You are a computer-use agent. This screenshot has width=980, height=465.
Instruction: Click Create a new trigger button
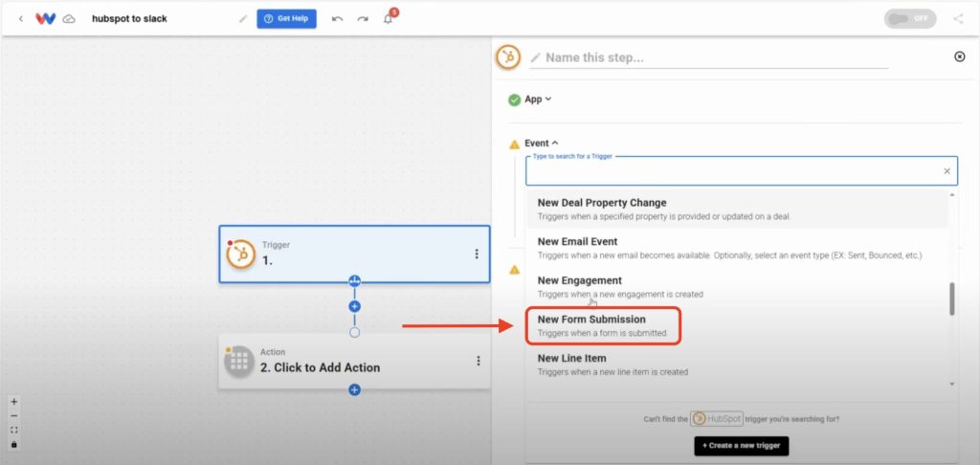742,446
